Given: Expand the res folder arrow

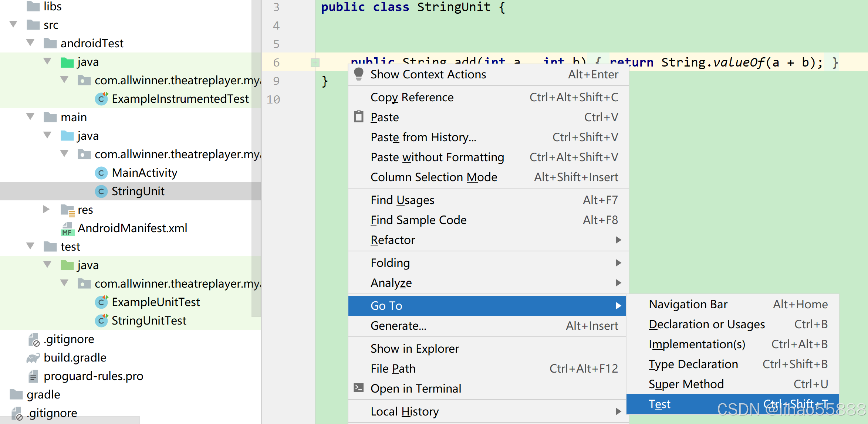Looking at the screenshot, I should 46,209.
